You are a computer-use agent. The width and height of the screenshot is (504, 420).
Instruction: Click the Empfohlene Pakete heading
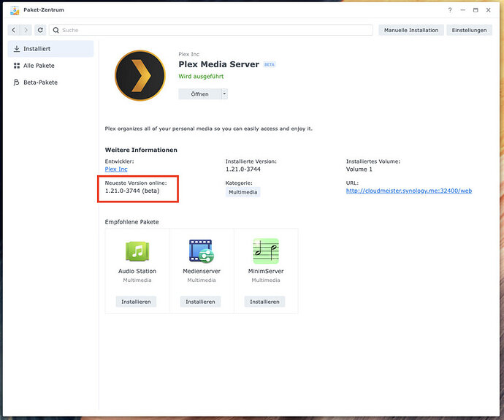click(x=131, y=222)
